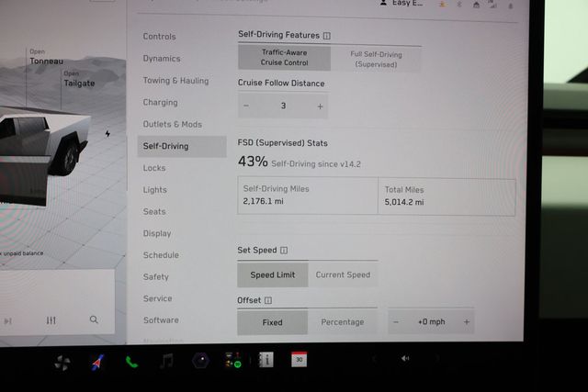588x392 pixels.
Task: Tap the Bluetooth status icon
Action: click(459, 5)
